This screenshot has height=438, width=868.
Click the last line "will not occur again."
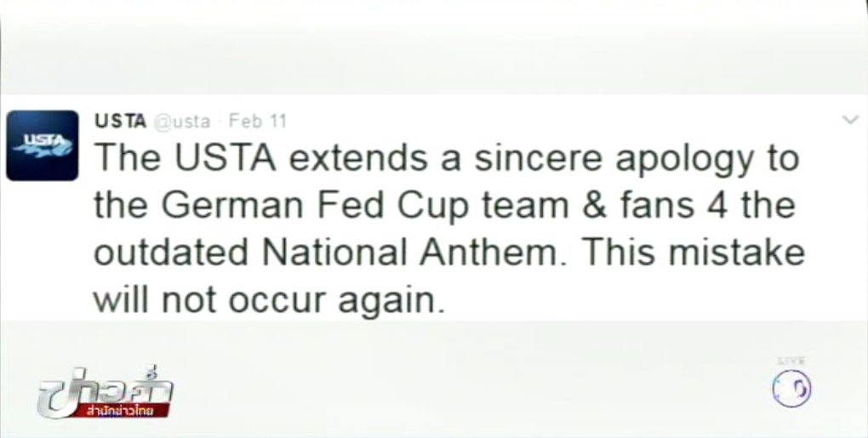coord(268,300)
